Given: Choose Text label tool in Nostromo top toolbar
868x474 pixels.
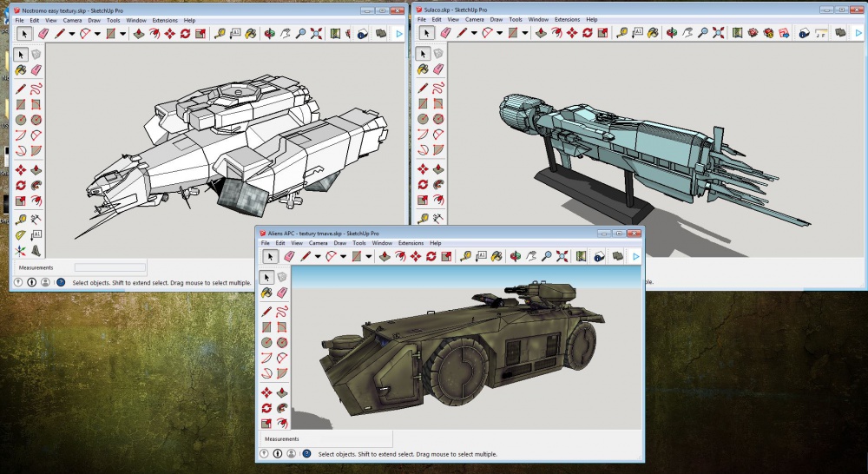Looking at the screenshot, I should point(235,34).
